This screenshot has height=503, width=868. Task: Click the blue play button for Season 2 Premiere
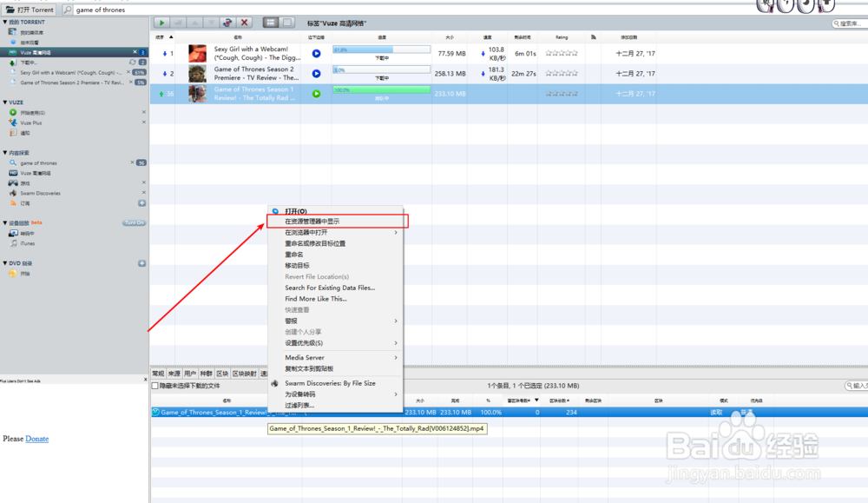coord(316,74)
